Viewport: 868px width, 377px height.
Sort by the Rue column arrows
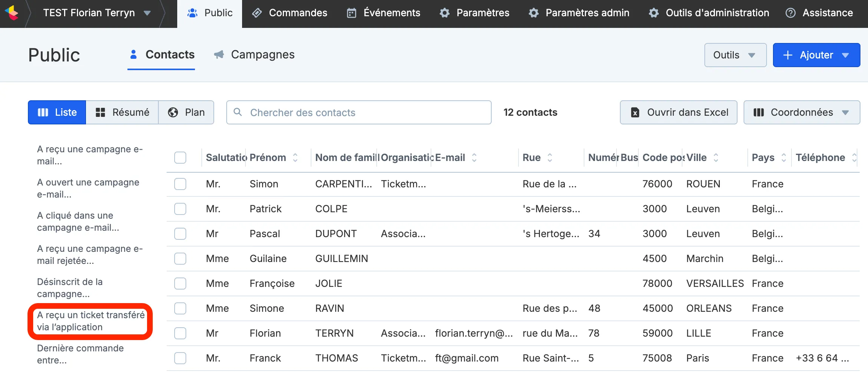(x=550, y=158)
